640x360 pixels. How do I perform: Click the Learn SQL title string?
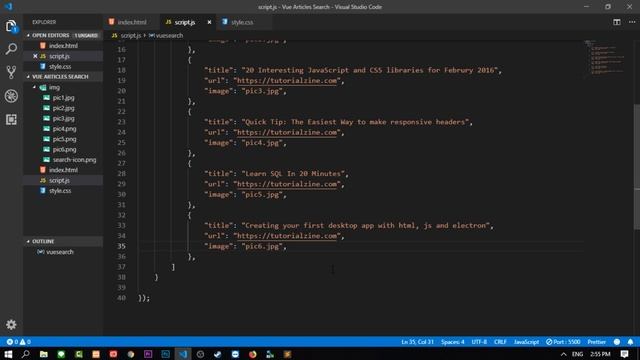293,174
